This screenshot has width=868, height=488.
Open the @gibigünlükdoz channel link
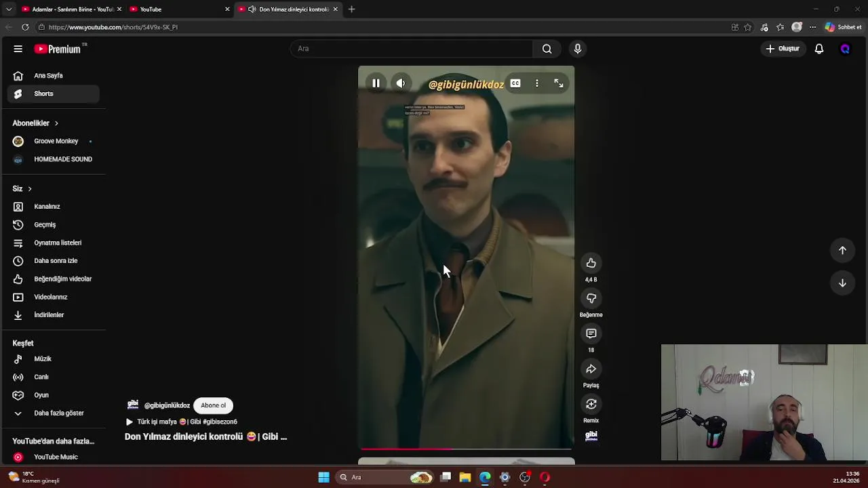tap(167, 405)
